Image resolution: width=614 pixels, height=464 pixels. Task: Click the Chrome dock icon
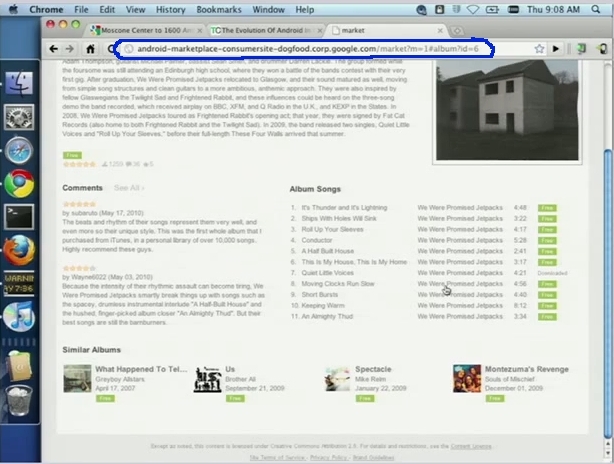pyautogui.click(x=19, y=183)
